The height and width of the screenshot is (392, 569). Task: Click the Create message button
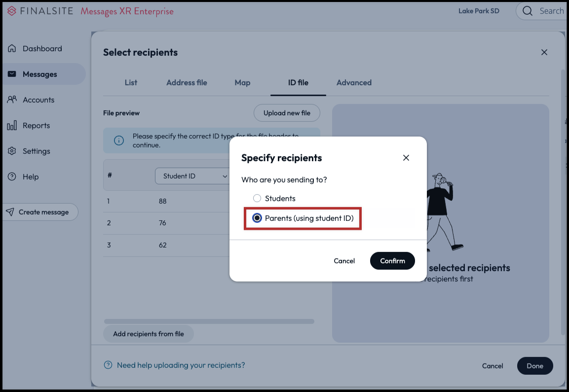click(x=40, y=212)
